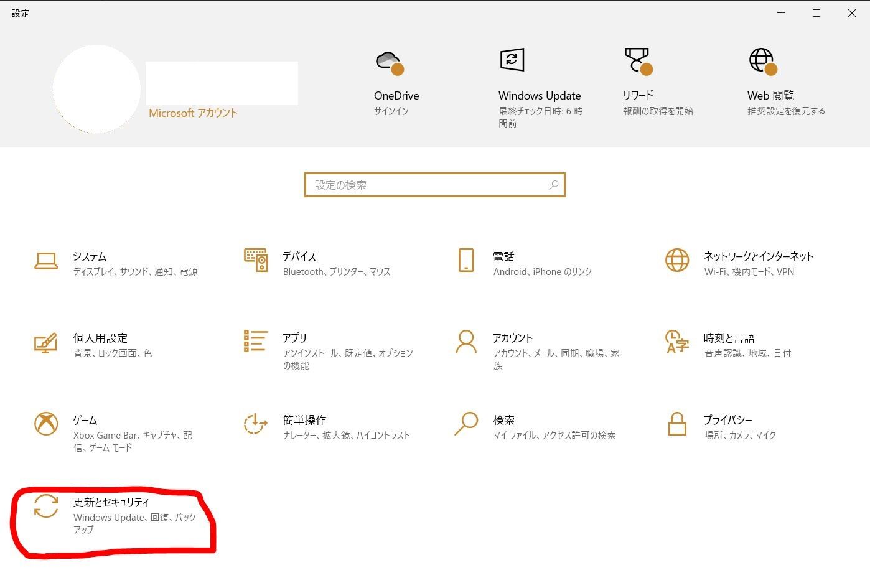Open the ゲーム Xbox icon

click(x=46, y=424)
